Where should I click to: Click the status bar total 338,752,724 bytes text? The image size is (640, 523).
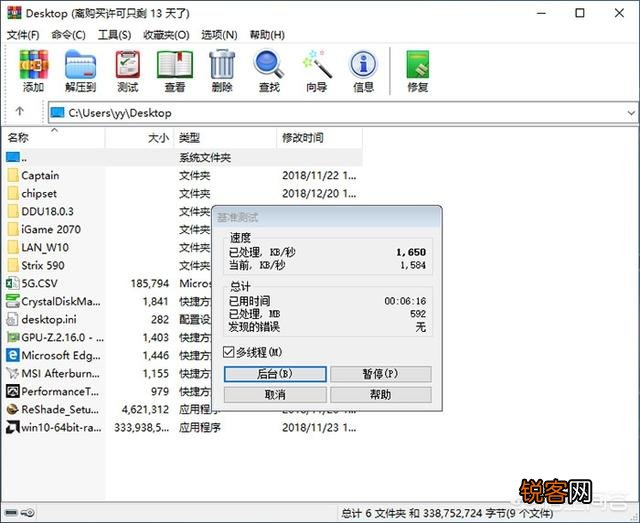tap(447, 513)
